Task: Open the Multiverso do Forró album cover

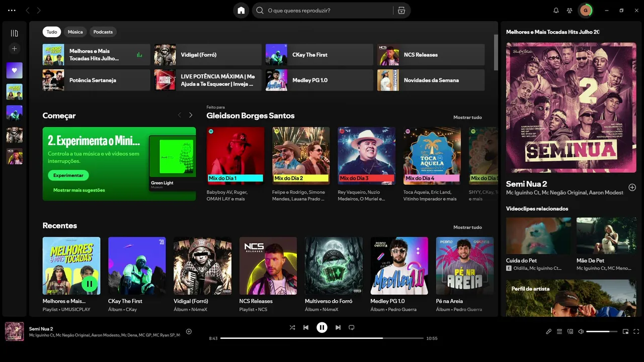Action: click(x=334, y=266)
